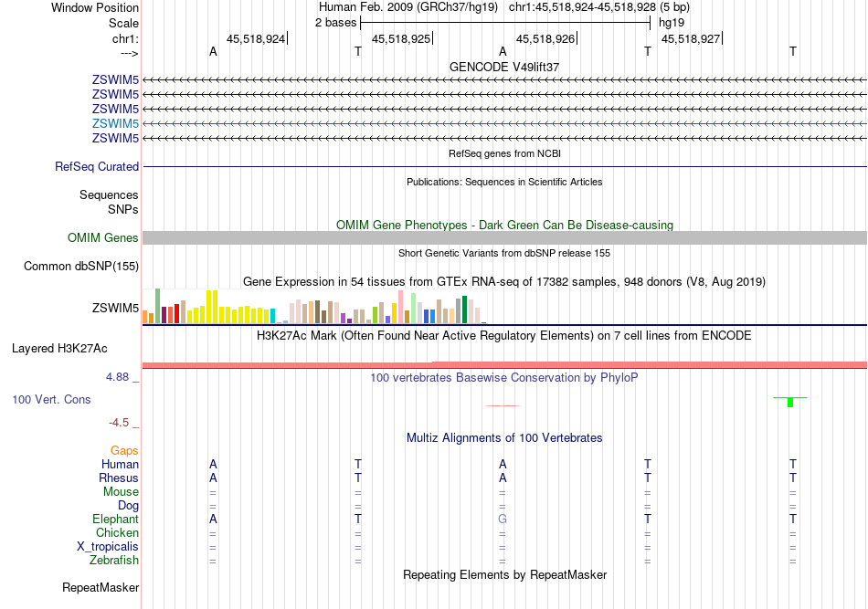Select the Zebrafish alignment row label
This screenshot has height=609, width=868.
114,561
